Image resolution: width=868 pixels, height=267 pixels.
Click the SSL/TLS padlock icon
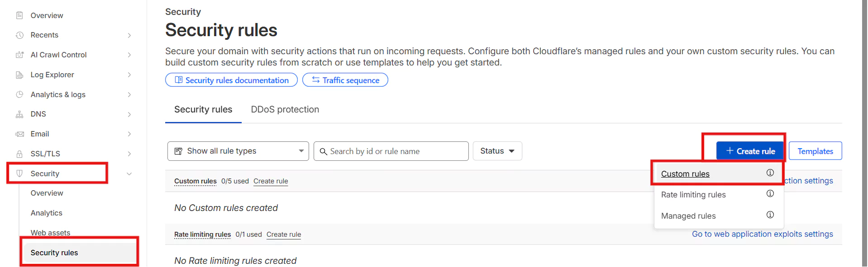coord(19,154)
